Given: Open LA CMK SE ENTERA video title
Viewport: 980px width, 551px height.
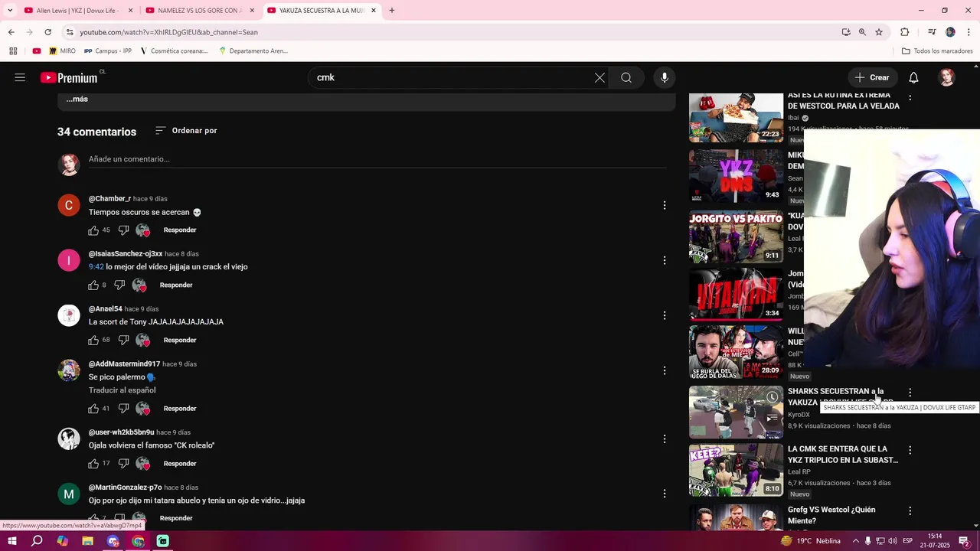Looking at the screenshot, I should [x=843, y=455].
